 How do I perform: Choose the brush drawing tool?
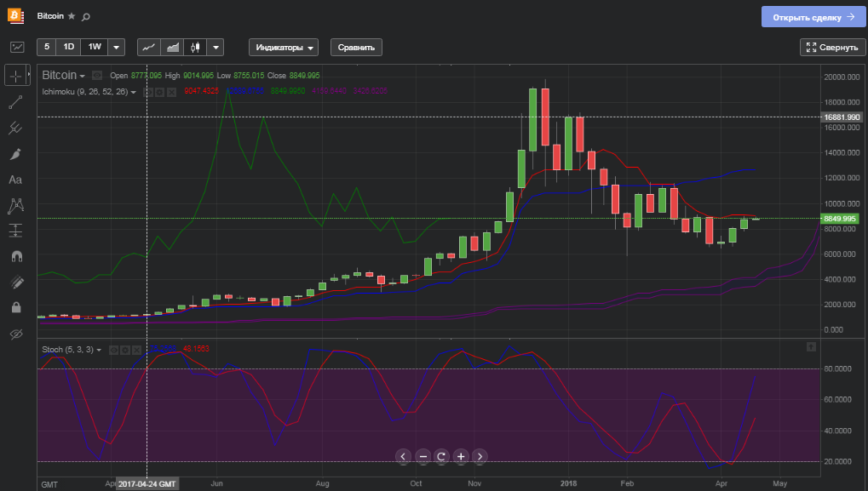[15, 154]
